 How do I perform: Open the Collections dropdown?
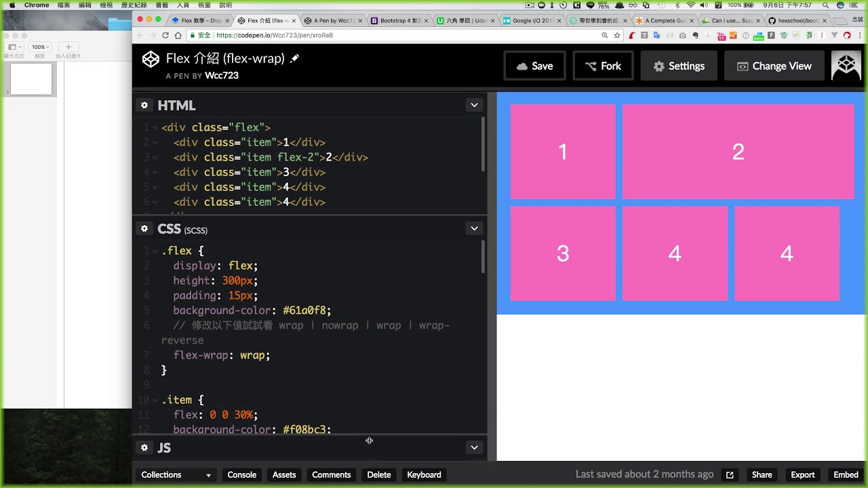pyautogui.click(x=176, y=475)
